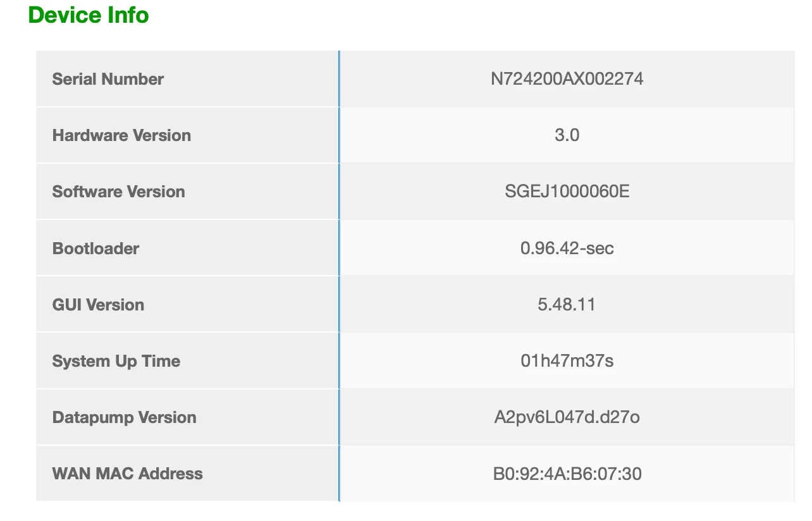Click the Hardware Version label
The height and width of the screenshot is (521, 812).
click(x=121, y=135)
